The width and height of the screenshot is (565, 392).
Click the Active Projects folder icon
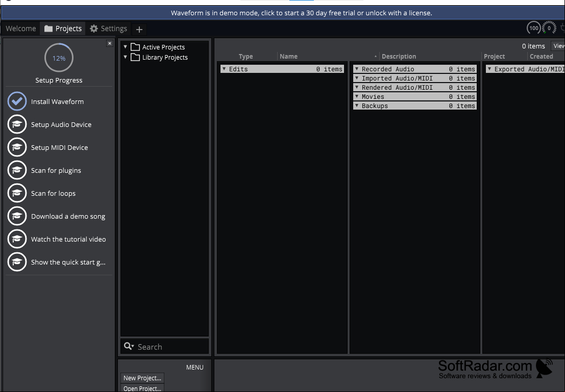pyautogui.click(x=135, y=47)
